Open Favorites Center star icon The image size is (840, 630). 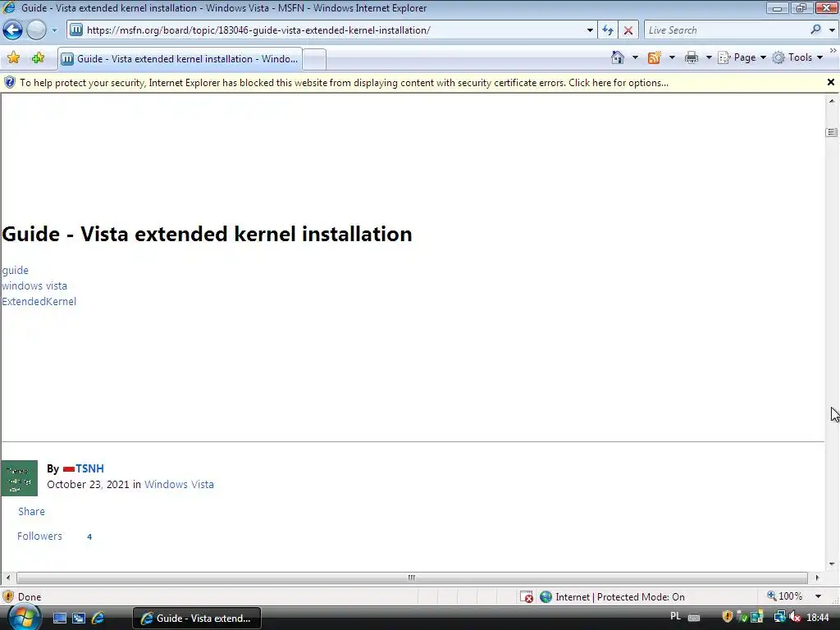coord(13,58)
